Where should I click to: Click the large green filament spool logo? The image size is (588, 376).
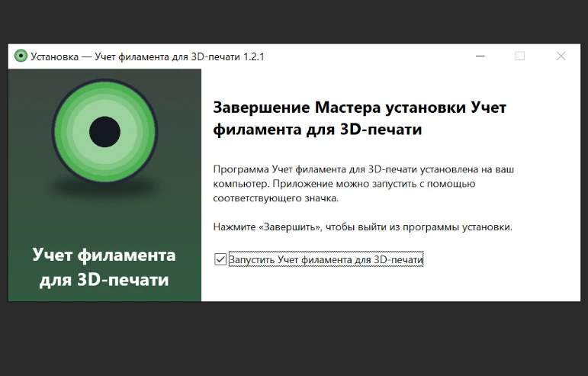104,132
